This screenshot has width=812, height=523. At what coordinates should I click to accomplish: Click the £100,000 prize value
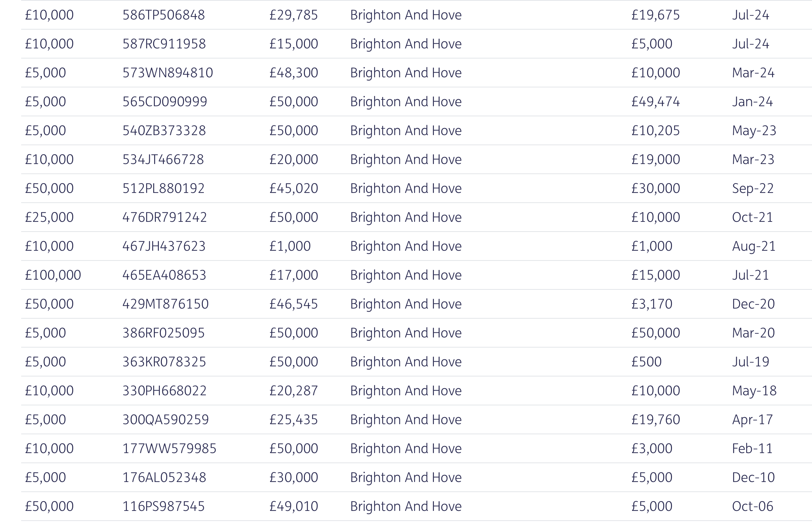tap(53, 275)
